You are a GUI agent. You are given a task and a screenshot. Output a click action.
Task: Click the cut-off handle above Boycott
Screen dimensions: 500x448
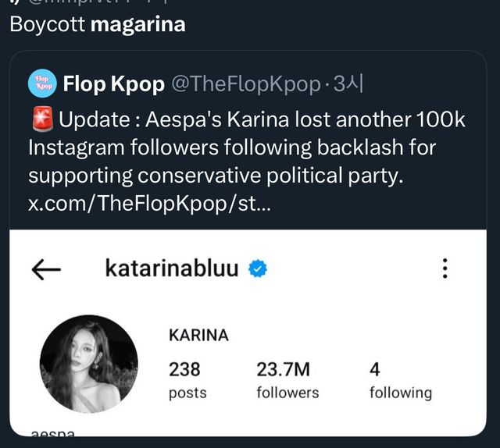pyautogui.click(x=102, y=3)
